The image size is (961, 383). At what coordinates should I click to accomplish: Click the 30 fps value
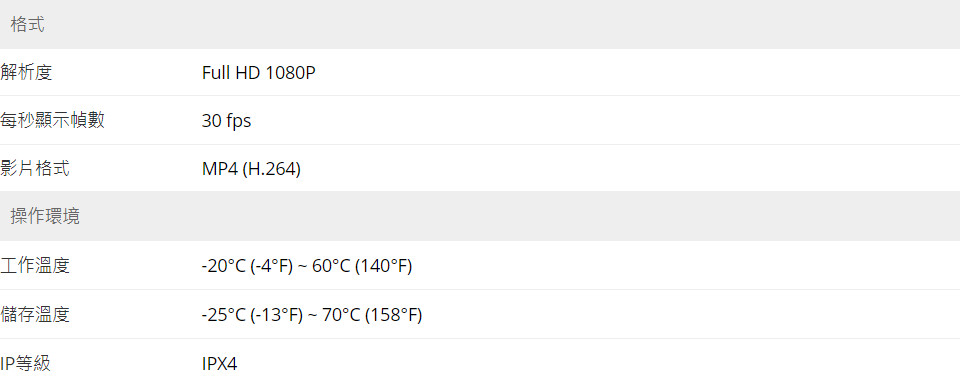[226, 121]
